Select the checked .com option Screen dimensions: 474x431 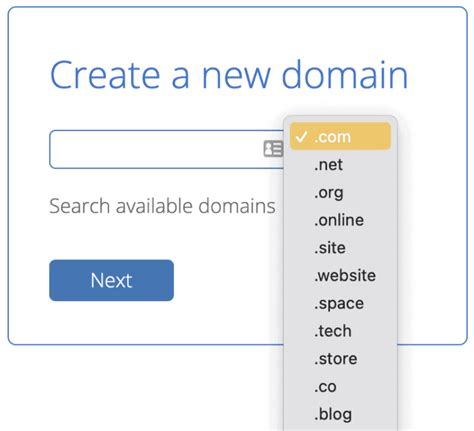[x=340, y=136]
